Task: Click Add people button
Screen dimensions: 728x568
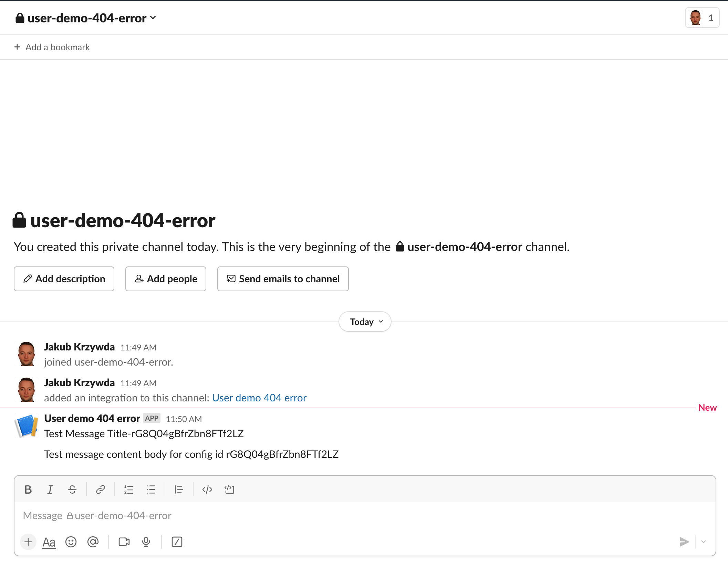Action: coord(165,279)
